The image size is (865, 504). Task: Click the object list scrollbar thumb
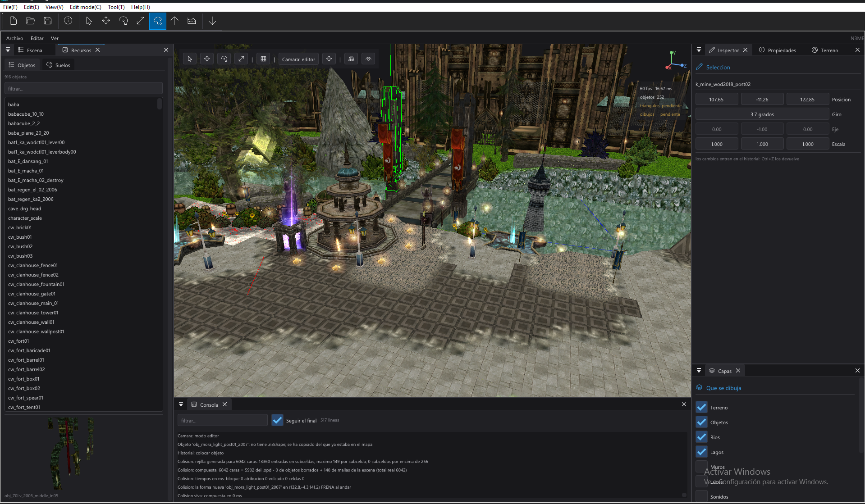[x=160, y=104]
